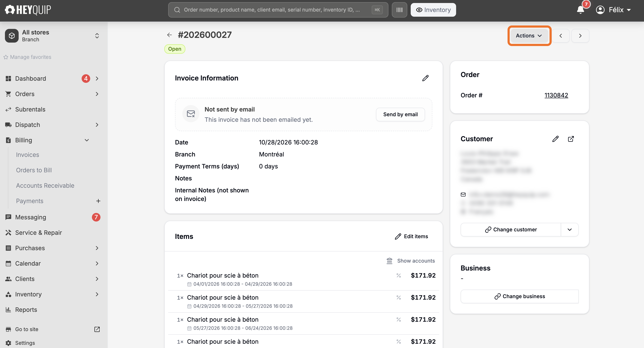This screenshot has height=348, width=644.
Task: Click Go to site link
Action: click(27, 329)
